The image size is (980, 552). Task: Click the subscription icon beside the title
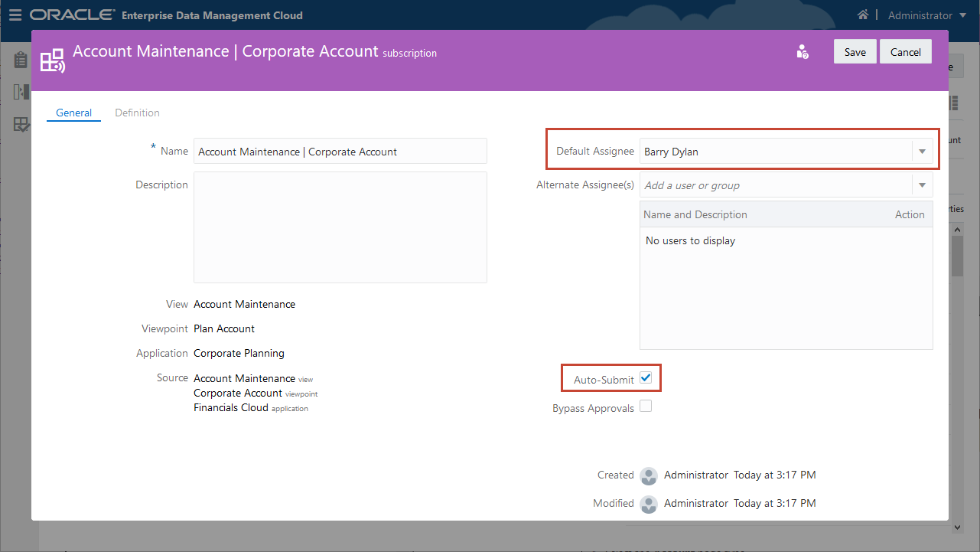[x=51, y=58]
